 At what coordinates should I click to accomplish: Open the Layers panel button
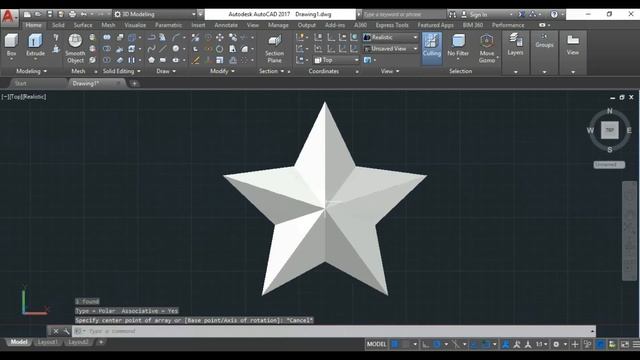516,45
